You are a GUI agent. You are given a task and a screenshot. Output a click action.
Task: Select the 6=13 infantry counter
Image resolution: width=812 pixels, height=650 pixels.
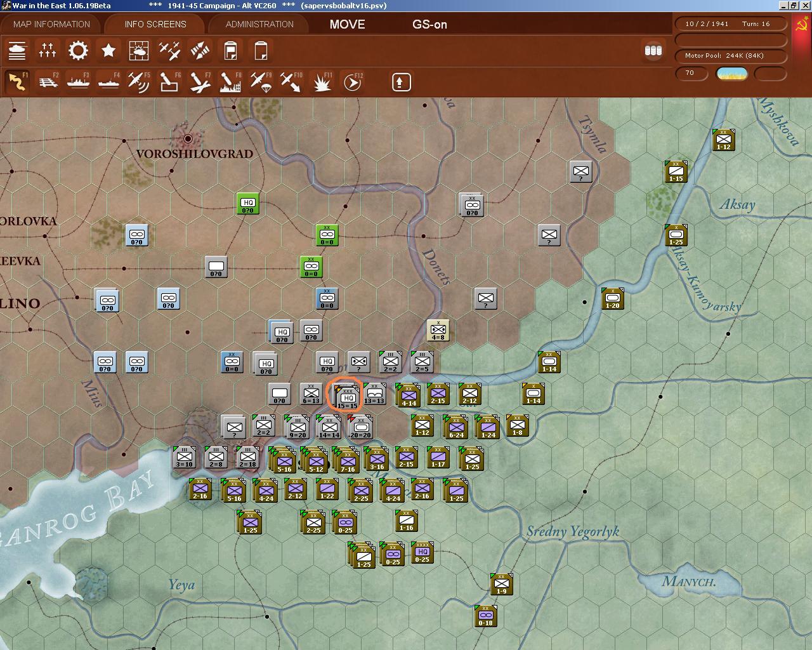[311, 394]
